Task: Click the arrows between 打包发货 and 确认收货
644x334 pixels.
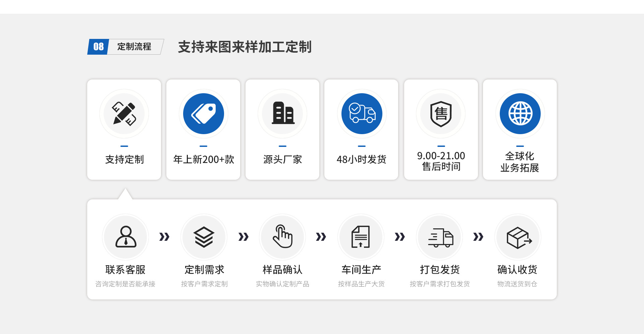Action: [478, 237]
